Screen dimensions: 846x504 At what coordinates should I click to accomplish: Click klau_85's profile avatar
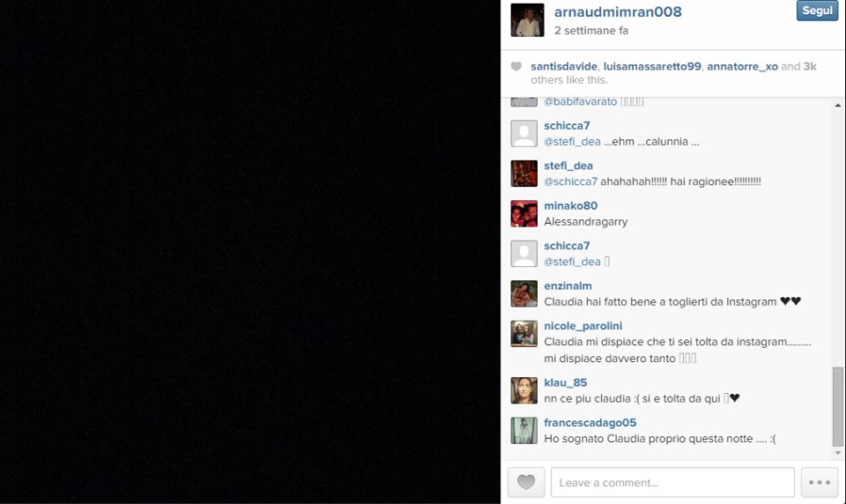click(x=523, y=390)
